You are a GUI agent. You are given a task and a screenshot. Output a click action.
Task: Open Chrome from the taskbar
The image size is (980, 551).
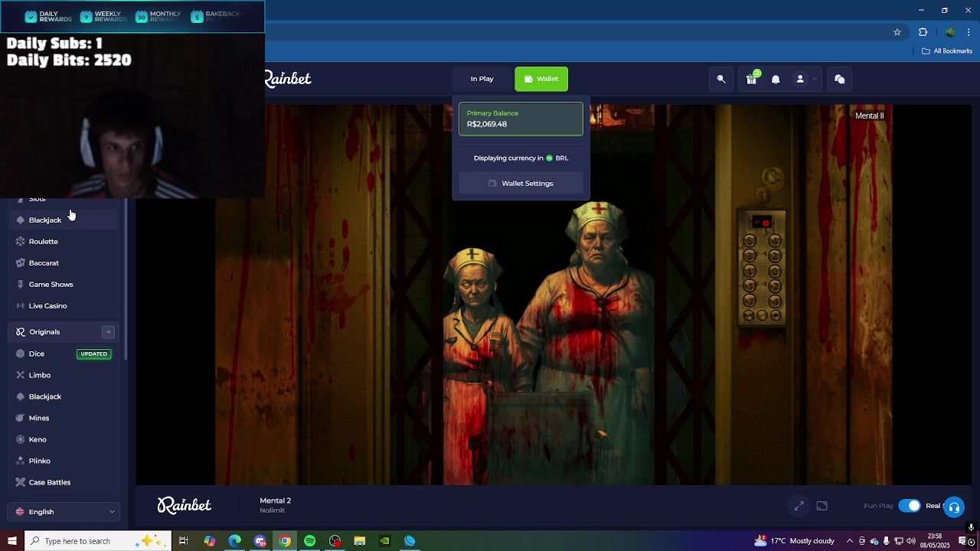pyautogui.click(x=285, y=541)
